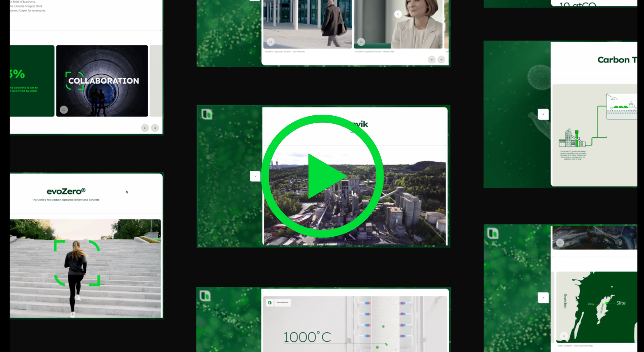Close the Slite site map card
The width and height of the screenshot is (644, 352).
click(543, 297)
